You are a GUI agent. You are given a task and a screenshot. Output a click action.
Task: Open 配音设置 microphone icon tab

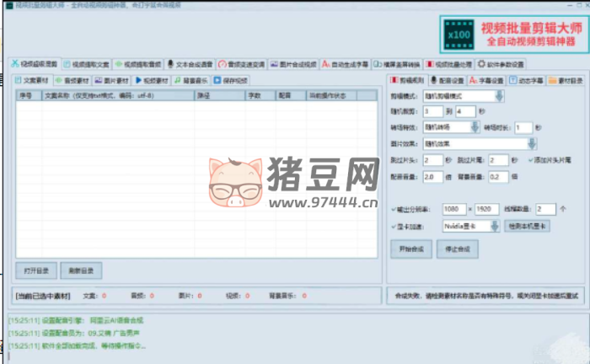tap(432, 80)
